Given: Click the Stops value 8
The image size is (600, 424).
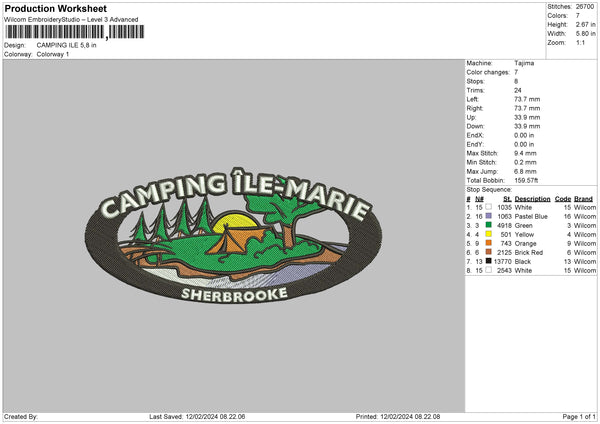Looking at the screenshot, I should [516, 81].
